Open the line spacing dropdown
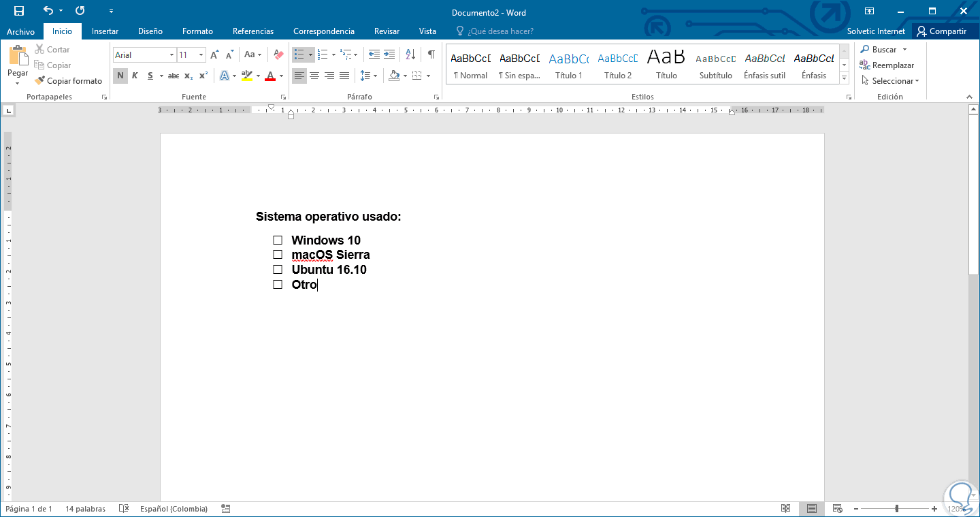This screenshot has width=980, height=517. (x=368, y=76)
